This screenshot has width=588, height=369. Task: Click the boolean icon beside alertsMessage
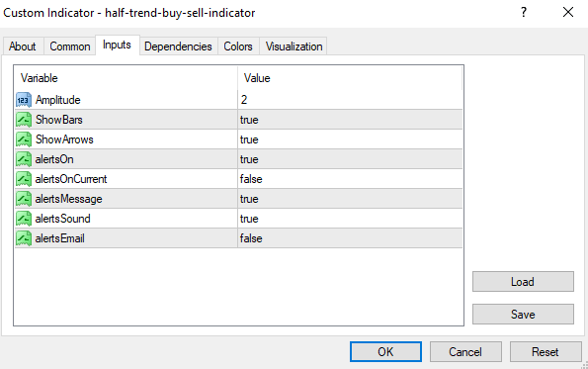(24, 199)
